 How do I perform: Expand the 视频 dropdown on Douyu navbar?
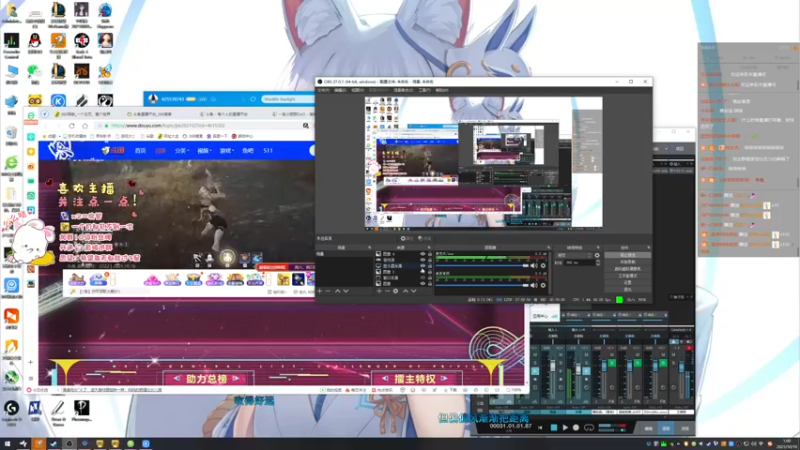(205, 151)
